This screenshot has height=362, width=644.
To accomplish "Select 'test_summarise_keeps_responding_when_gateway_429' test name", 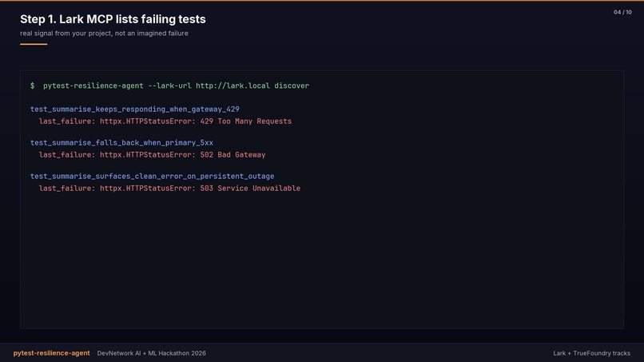I will pyautogui.click(x=135, y=109).
